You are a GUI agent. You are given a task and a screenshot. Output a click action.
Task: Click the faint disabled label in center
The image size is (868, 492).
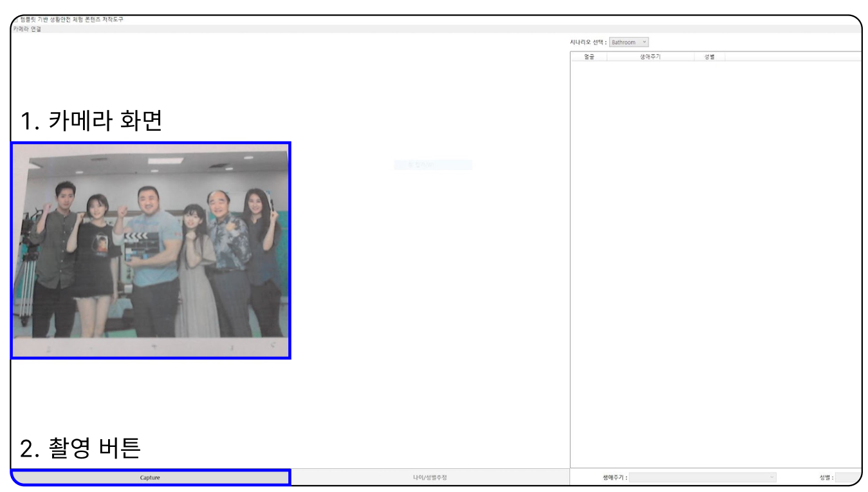click(x=432, y=165)
